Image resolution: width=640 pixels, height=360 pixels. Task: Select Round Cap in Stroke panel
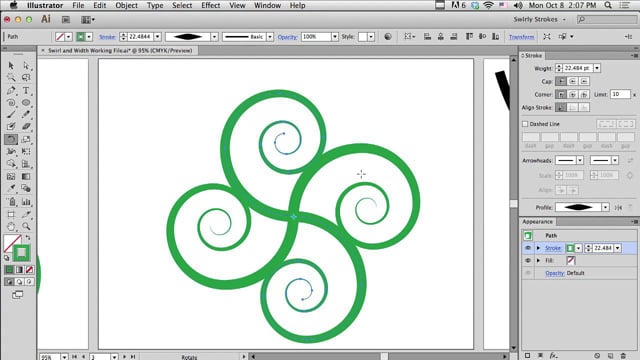point(573,81)
